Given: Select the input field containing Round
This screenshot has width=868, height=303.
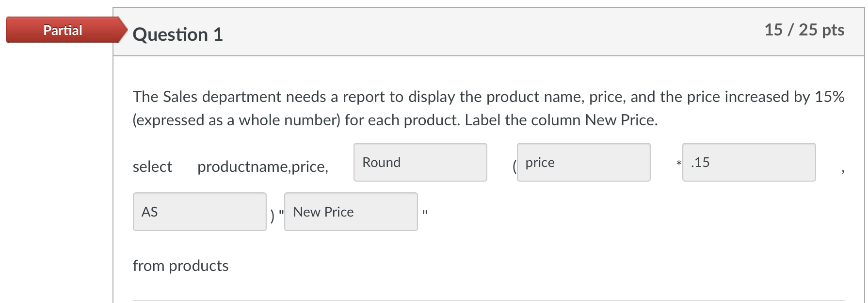Looking at the screenshot, I should click(x=420, y=162).
